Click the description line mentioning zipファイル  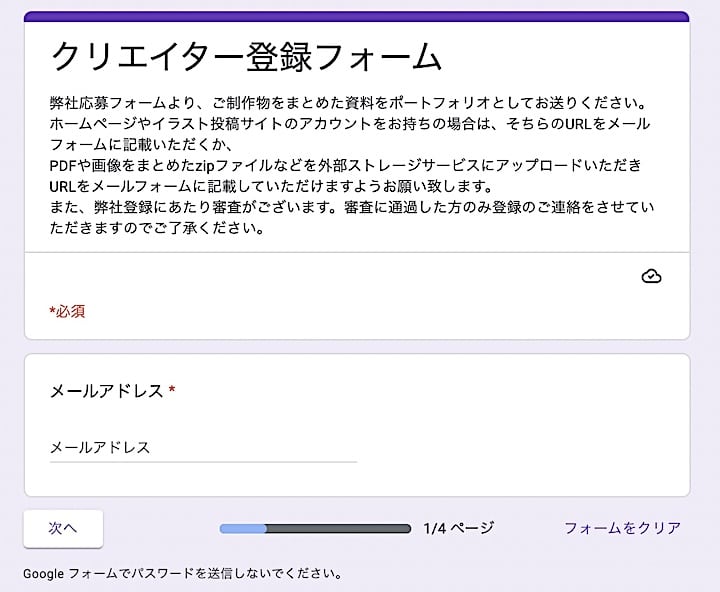345,165
